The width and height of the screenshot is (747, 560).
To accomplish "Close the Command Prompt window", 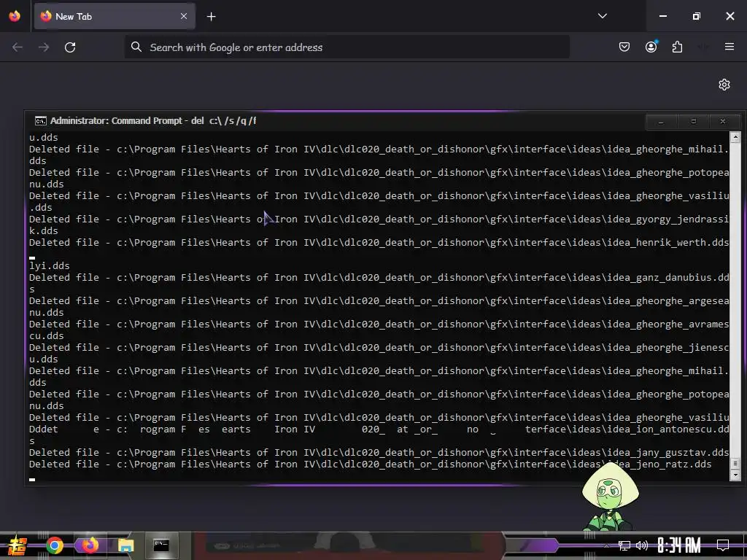I will [x=723, y=122].
